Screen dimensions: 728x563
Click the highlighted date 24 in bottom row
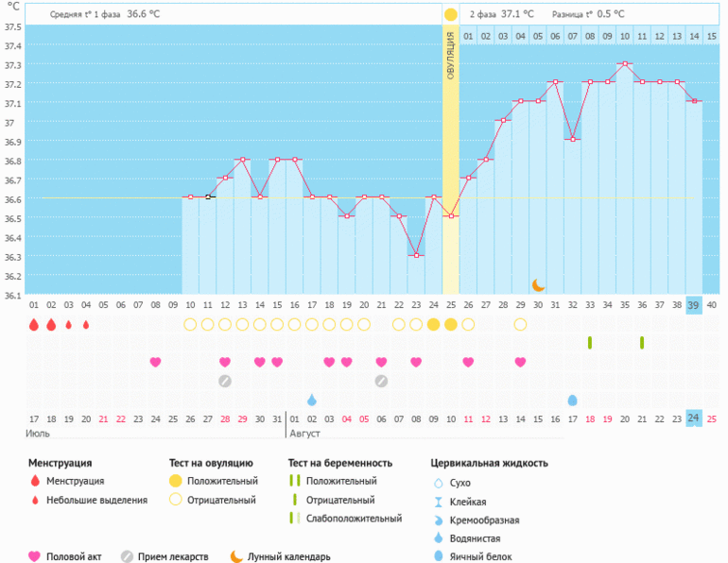coord(693,418)
